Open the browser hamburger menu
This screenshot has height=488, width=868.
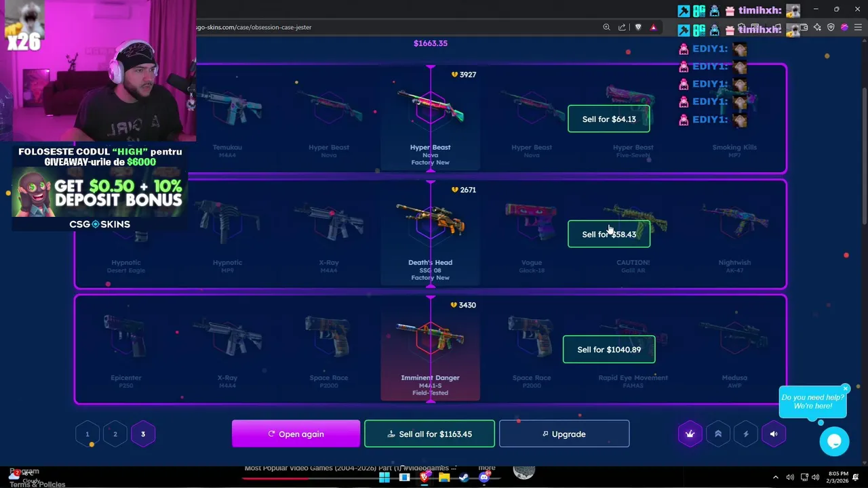tap(858, 27)
